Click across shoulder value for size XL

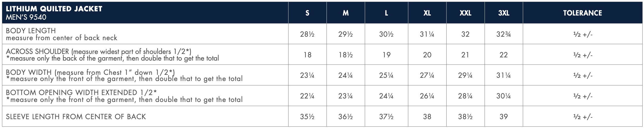point(427,55)
